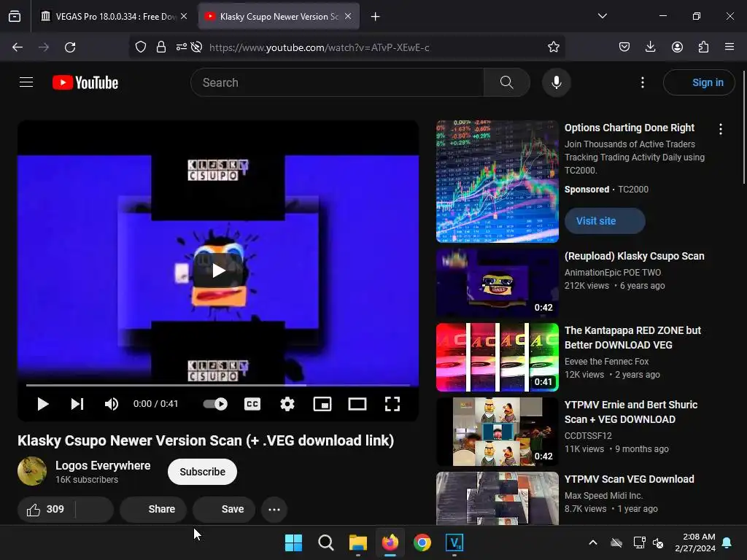This screenshot has height=560, width=747.
Task: Open the Logos Everywhere channel avatar
Action: pos(32,471)
